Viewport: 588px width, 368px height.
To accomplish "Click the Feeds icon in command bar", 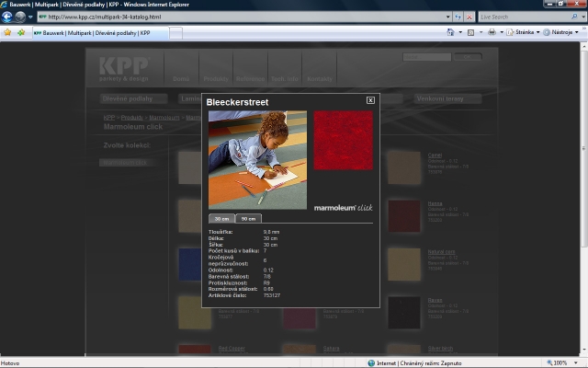I will 471,32.
